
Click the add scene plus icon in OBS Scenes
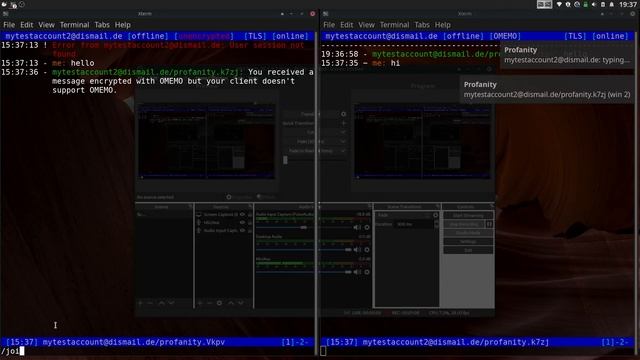pos(141,303)
